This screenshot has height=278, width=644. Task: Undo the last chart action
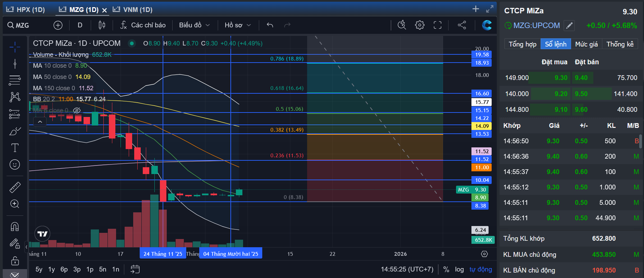(270, 25)
